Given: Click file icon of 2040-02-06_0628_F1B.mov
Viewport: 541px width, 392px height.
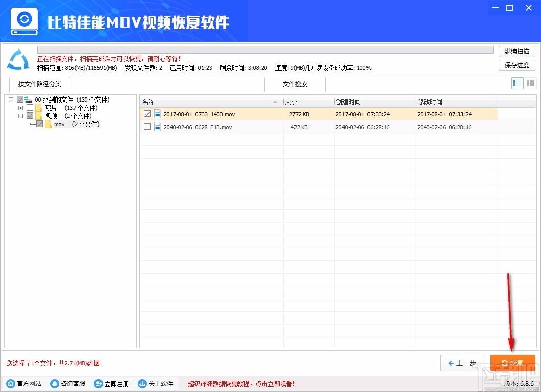Looking at the screenshot, I should [157, 127].
